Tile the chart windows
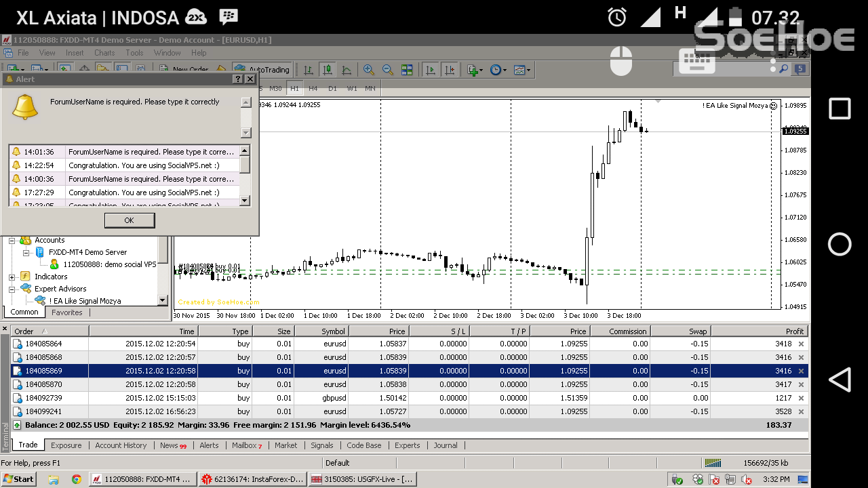This screenshot has height=488, width=868. pos(407,69)
